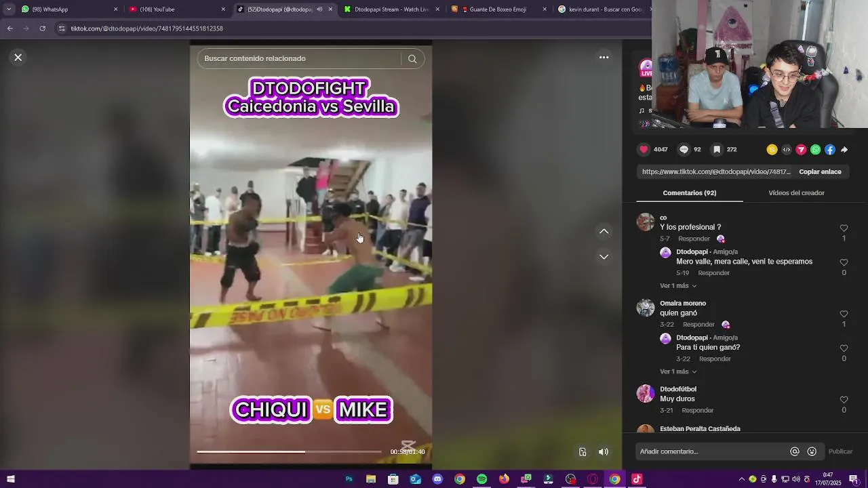
Task: Like 'Para ti quien ganó?' reply
Action: point(844,348)
